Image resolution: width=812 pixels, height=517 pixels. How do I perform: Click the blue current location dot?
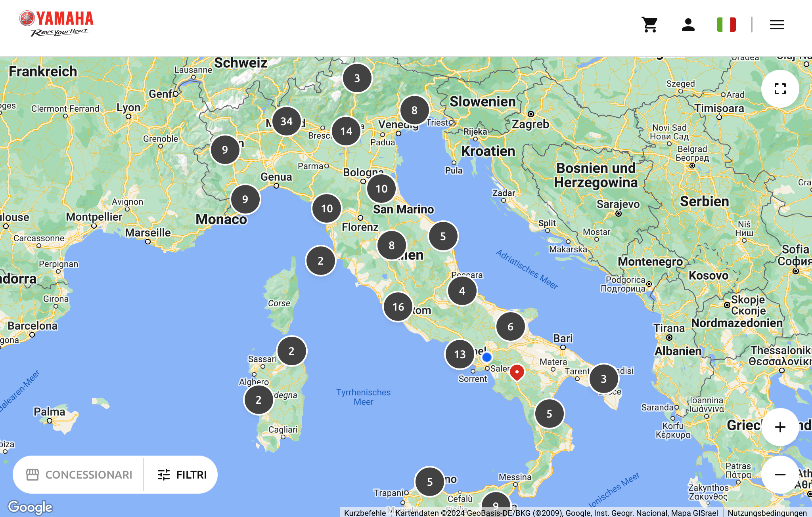click(x=486, y=357)
